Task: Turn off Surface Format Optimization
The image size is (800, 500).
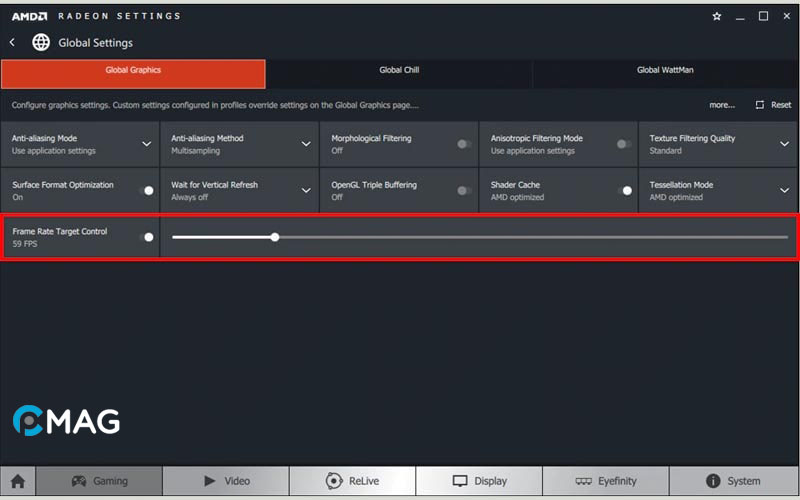Action: (146, 191)
